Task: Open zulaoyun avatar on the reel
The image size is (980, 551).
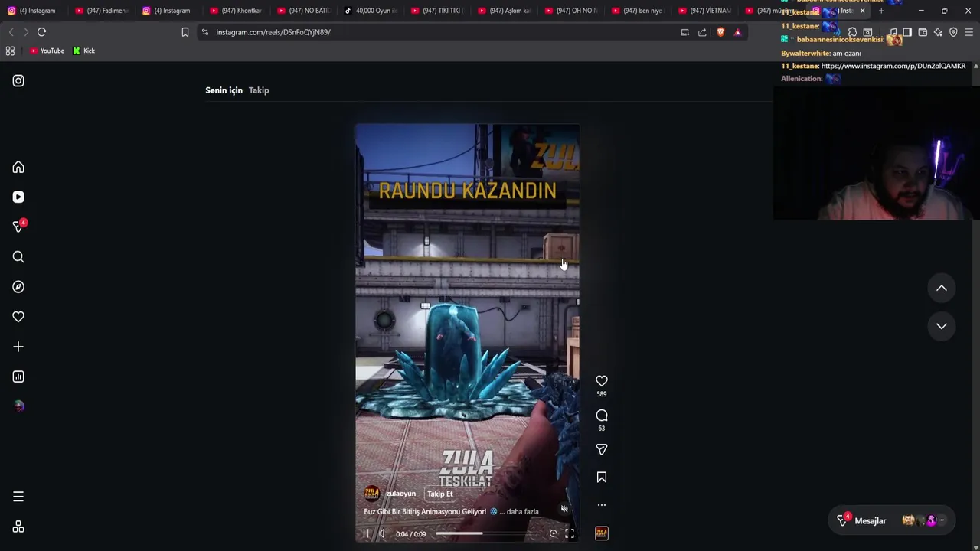Action: (372, 494)
